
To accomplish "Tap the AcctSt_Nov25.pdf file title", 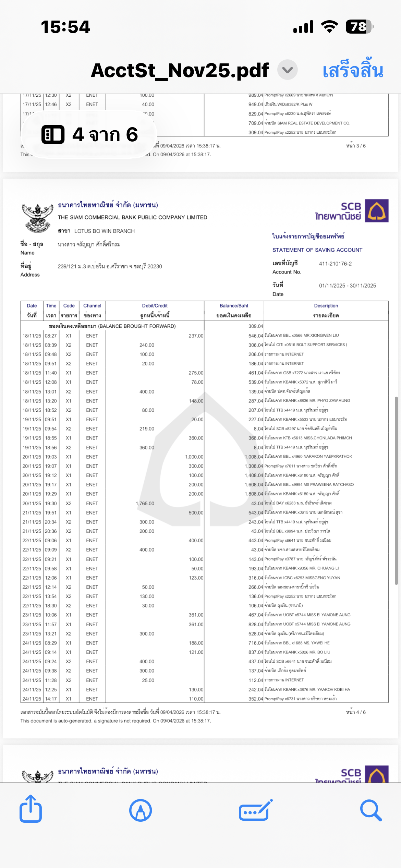I will [x=180, y=70].
